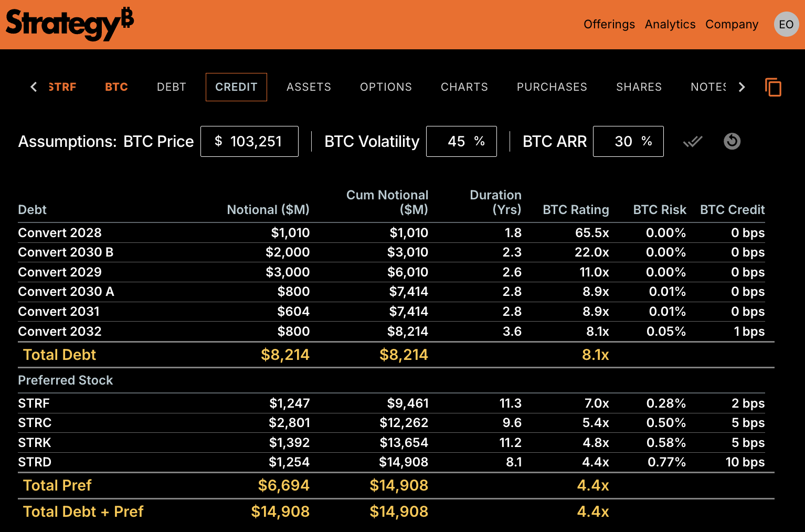This screenshot has height=532, width=805.
Task: Edit the BTC Volatility input field
Action: [x=461, y=141]
